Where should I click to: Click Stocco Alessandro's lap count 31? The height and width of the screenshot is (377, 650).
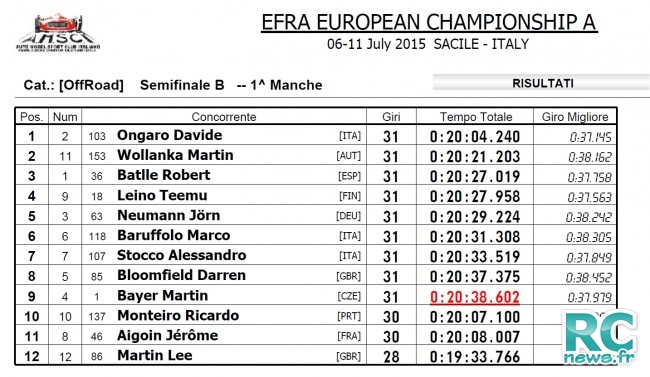pyautogui.click(x=390, y=257)
